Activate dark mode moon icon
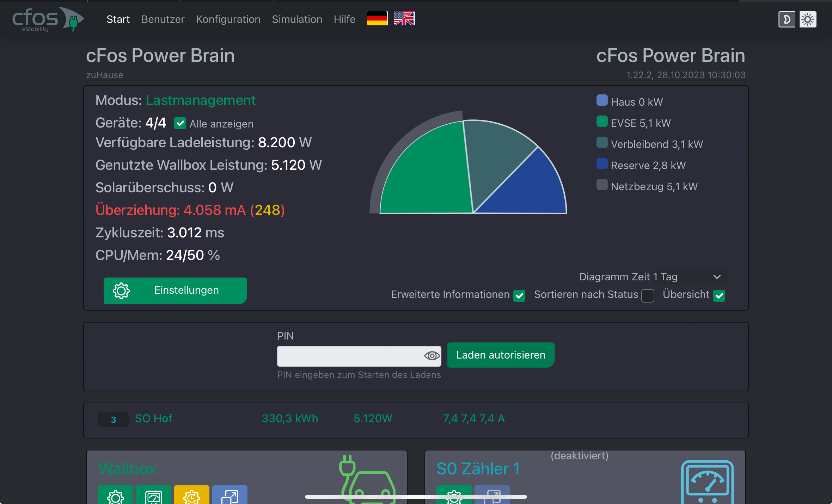 (x=787, y=19)
